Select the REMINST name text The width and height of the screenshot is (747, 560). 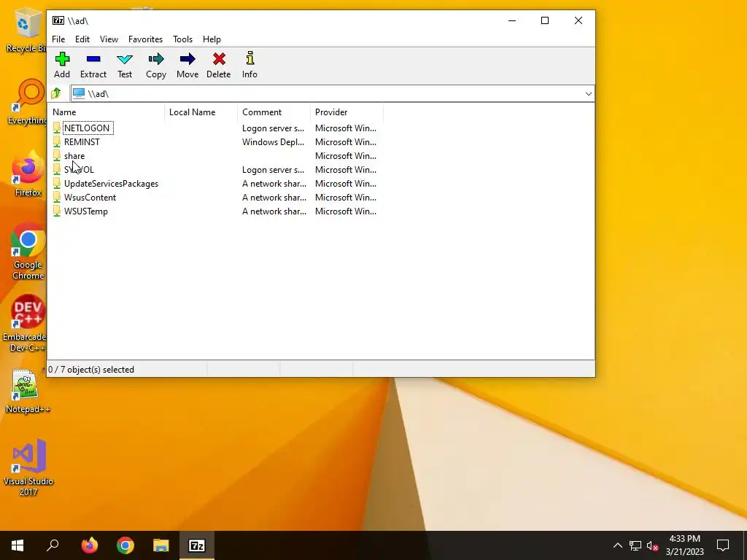(x=82, y=142)
